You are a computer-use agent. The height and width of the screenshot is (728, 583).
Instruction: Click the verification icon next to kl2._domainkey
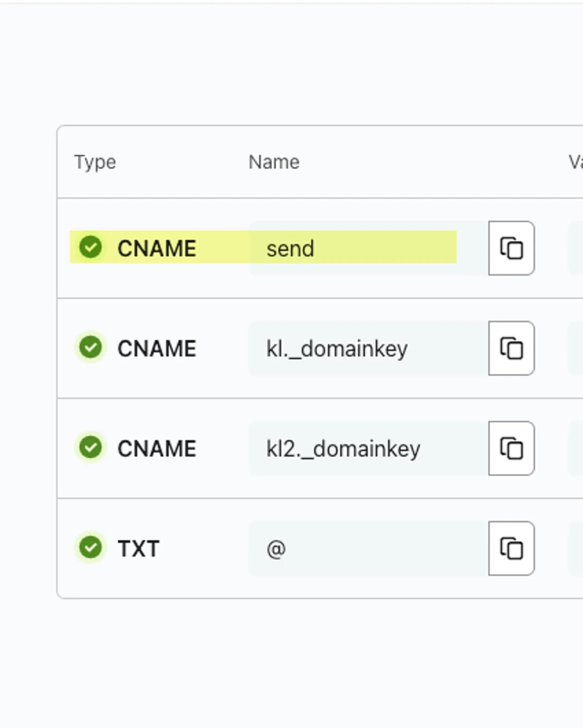pos(90,447)
